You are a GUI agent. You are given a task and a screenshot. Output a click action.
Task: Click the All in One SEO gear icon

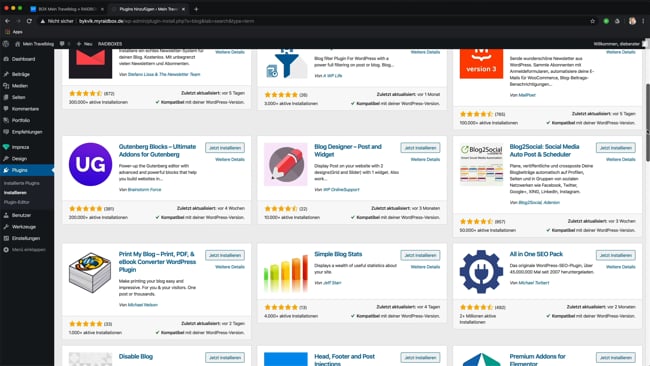click(x=481, y=272)
